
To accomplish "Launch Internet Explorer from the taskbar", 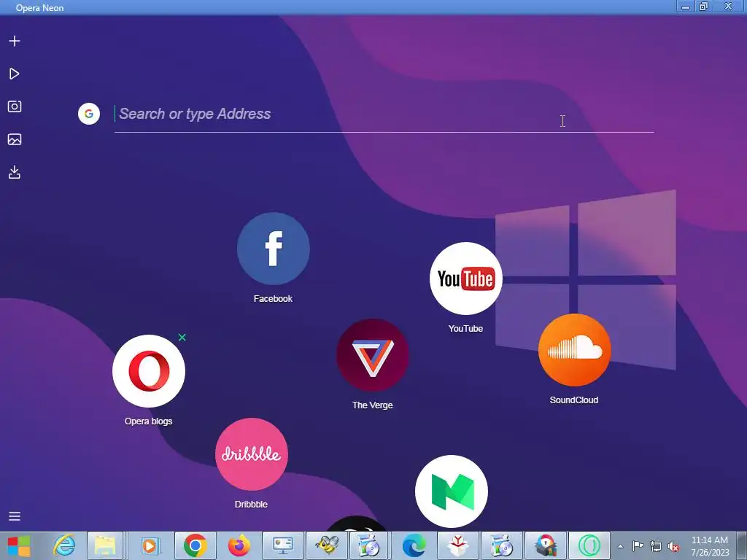I will coord(64,545).
